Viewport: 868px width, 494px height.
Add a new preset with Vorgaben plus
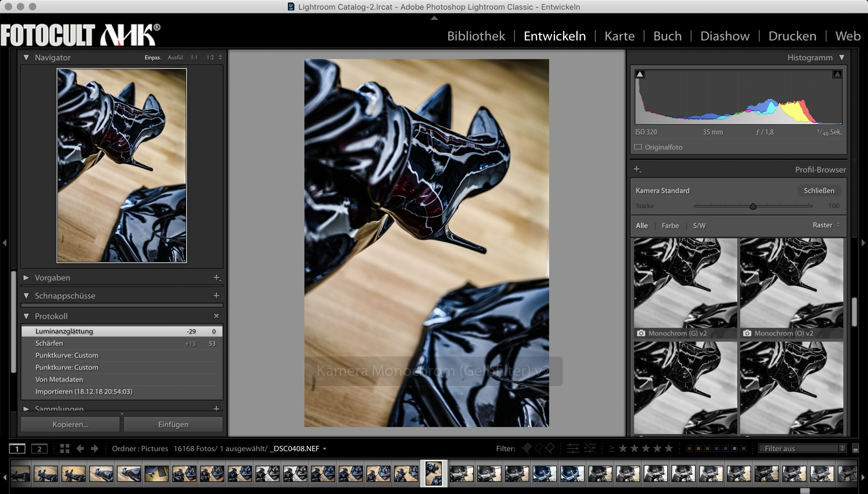pos(217,278)
